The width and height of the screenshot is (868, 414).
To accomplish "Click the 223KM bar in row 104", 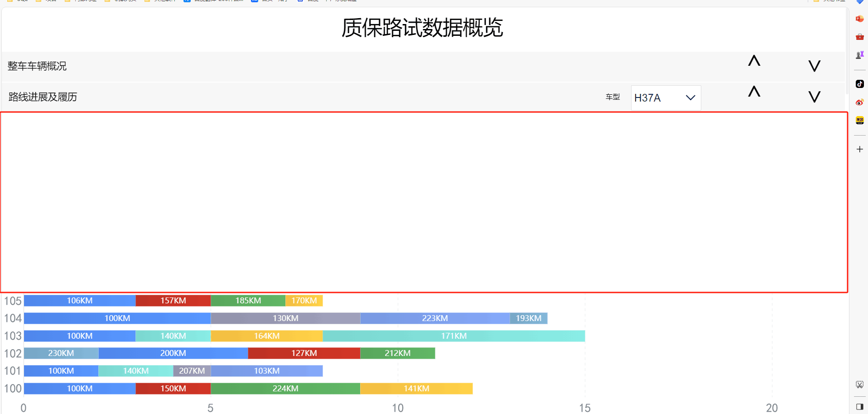I will coord(435,318).
